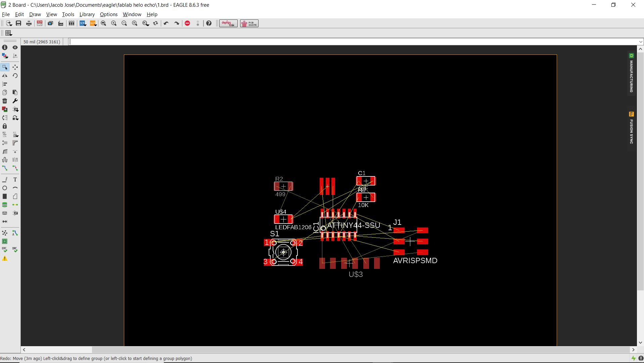Select the Ratsnest tool
This screenshot has height=363, width=644.
5,233
